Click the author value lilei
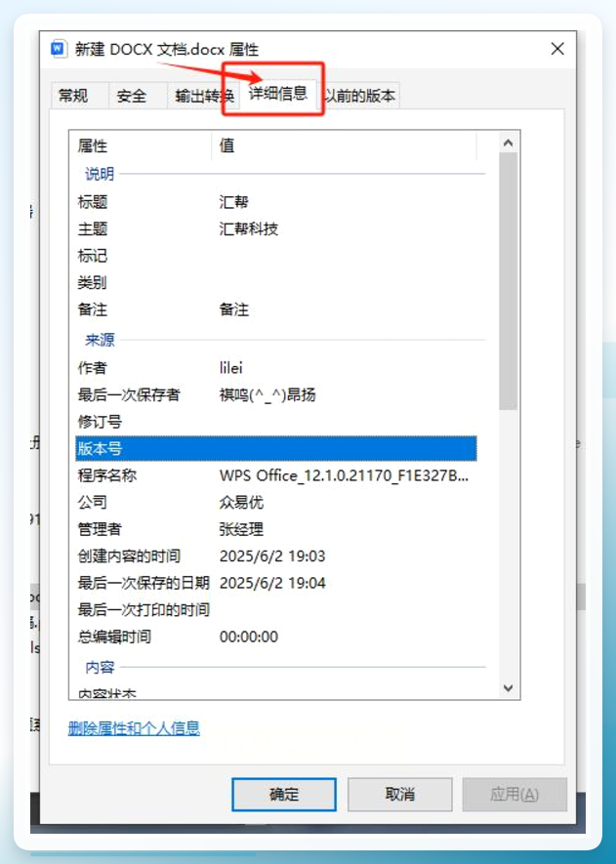This screenshot has height=864, width=616. (230, 367)
